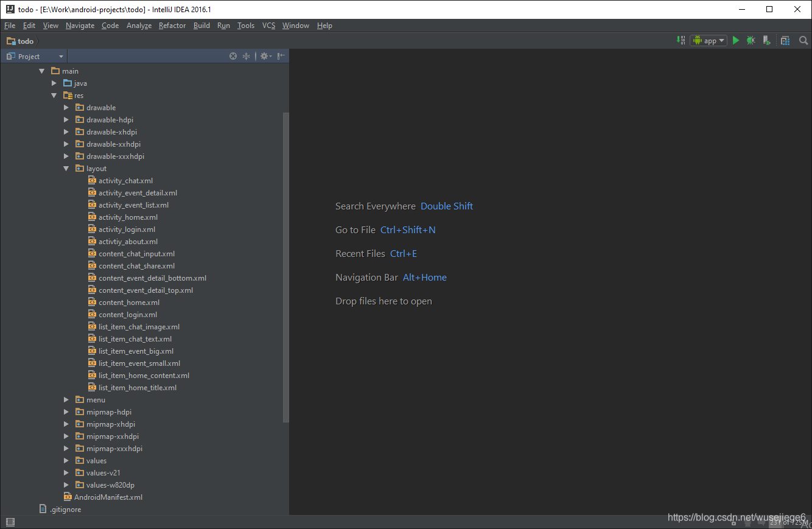This screenshot has height=529, width=812.
Task: Open the Navigate menu
Action: coord(80,26)
